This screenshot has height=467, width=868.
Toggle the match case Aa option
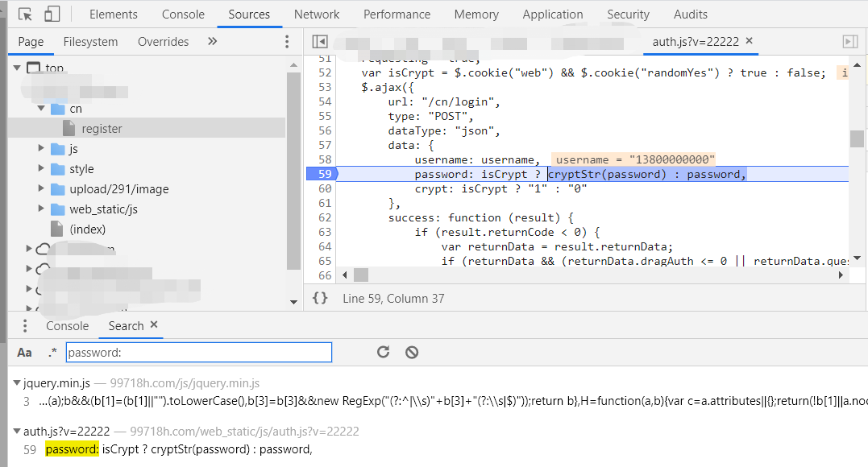pos(25,353)
